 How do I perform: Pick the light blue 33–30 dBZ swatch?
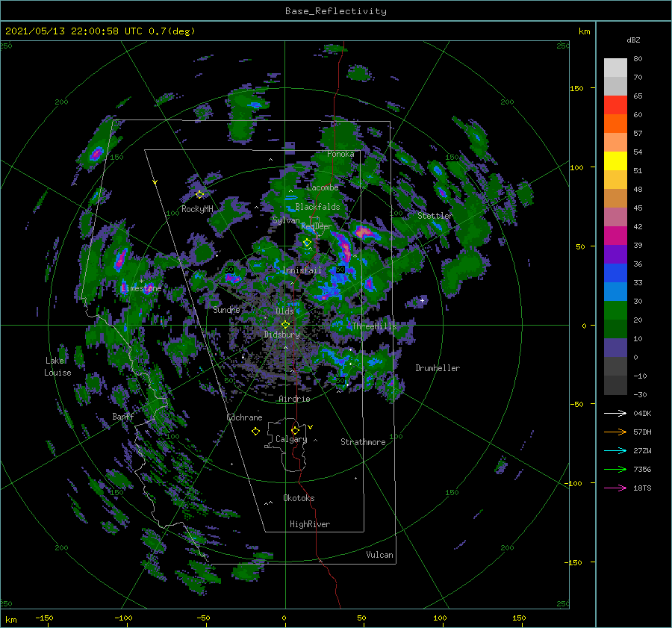click(615, 292)
